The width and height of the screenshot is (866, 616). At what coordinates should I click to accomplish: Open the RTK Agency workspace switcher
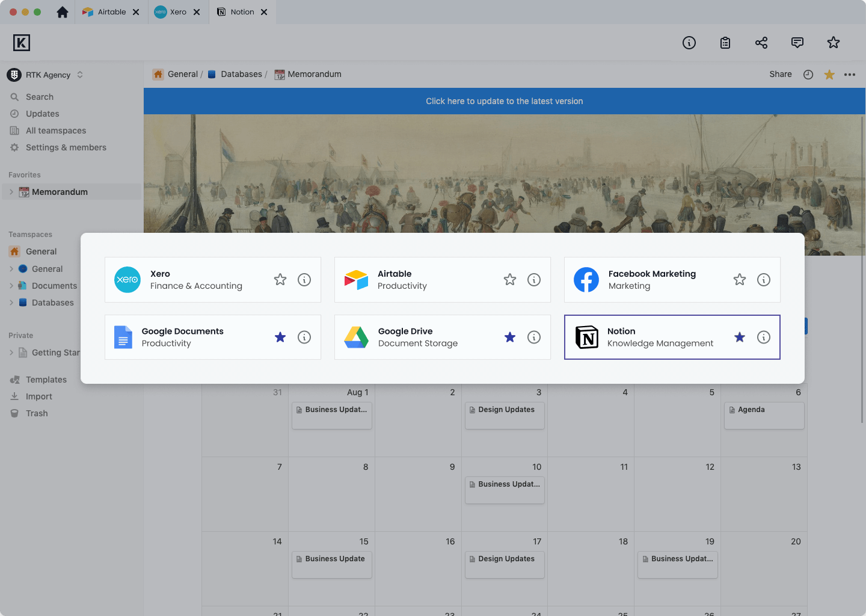pos(45,75)
